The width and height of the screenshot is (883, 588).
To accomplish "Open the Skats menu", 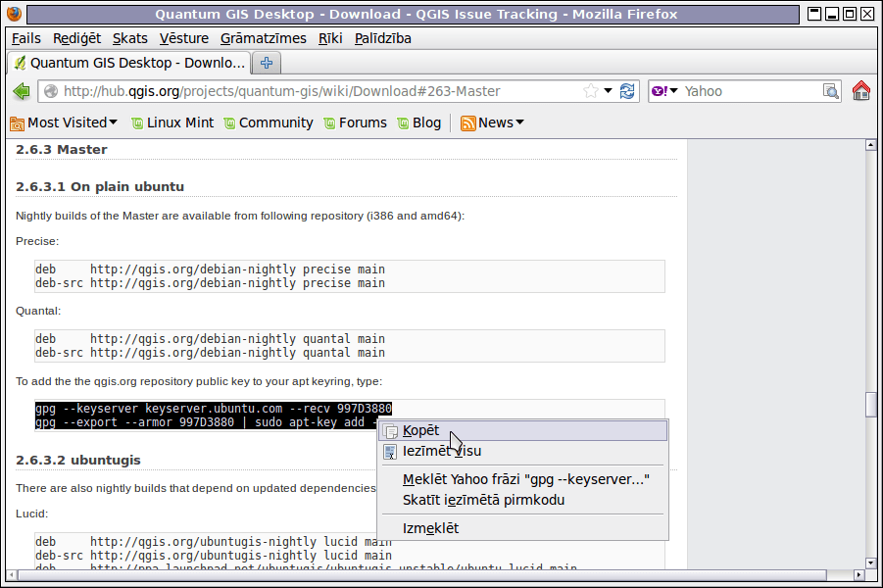I will (130, 38).
